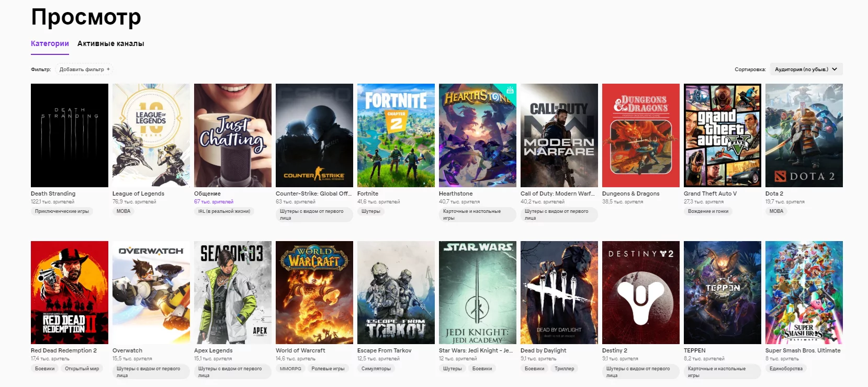Viewport: 868px width, 387px height.
Task: Open the World of Warcraft cover art
Action: [x=314, y=292]
